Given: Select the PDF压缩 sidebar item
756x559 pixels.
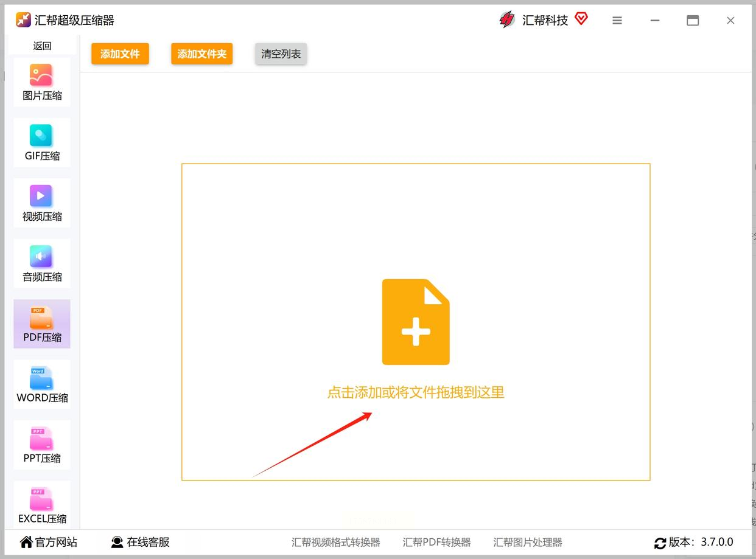Looking at the screenshot, I should (42, 324).
